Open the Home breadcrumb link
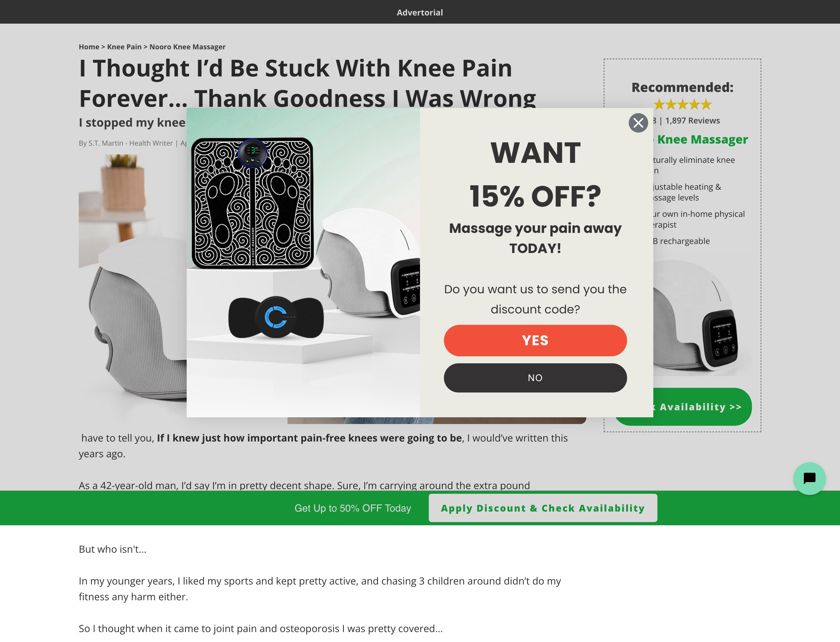The image size is (840, 642). 89,47
